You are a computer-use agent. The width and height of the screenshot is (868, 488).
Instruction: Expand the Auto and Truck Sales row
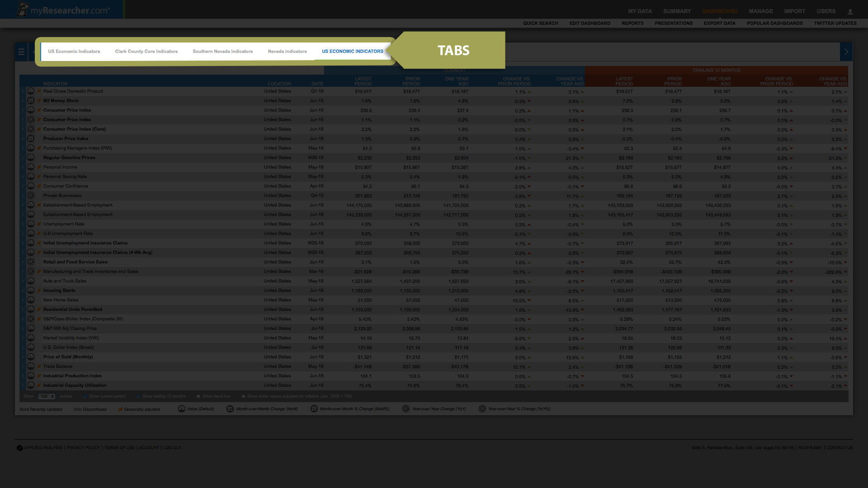click(x=23, y=281)
